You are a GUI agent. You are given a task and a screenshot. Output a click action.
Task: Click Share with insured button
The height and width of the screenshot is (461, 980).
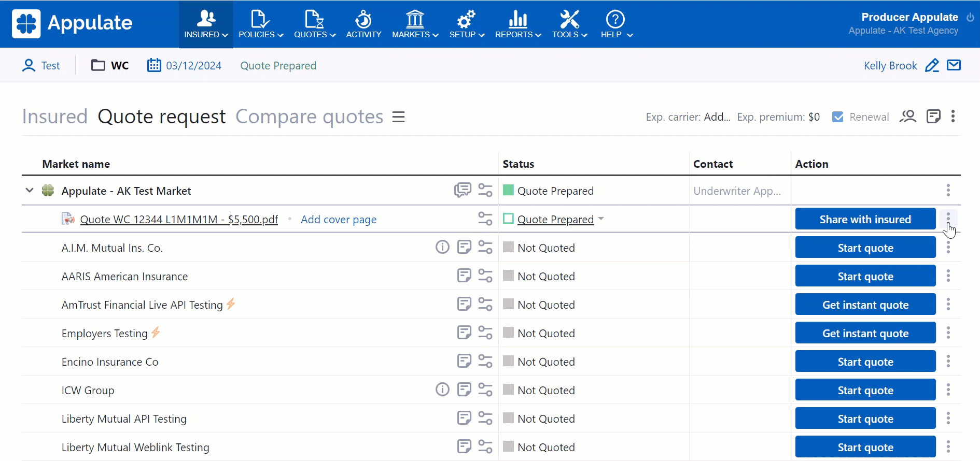pos(865,219)
